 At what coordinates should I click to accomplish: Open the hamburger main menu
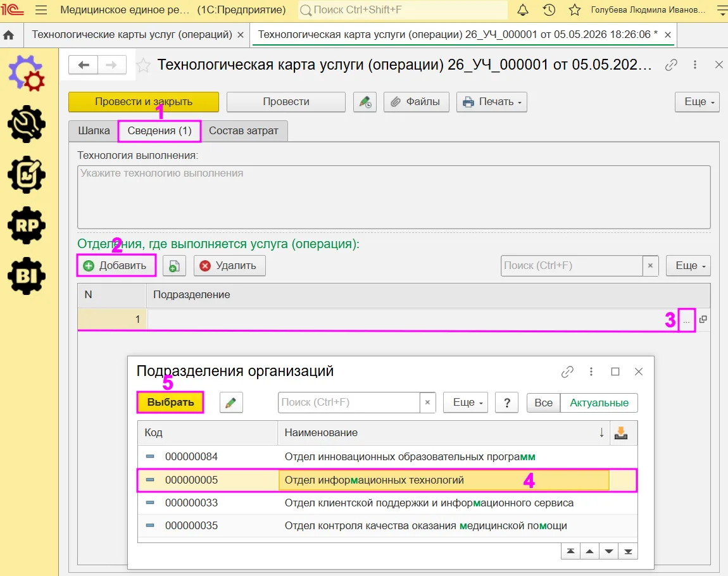(x=41, y=9)
